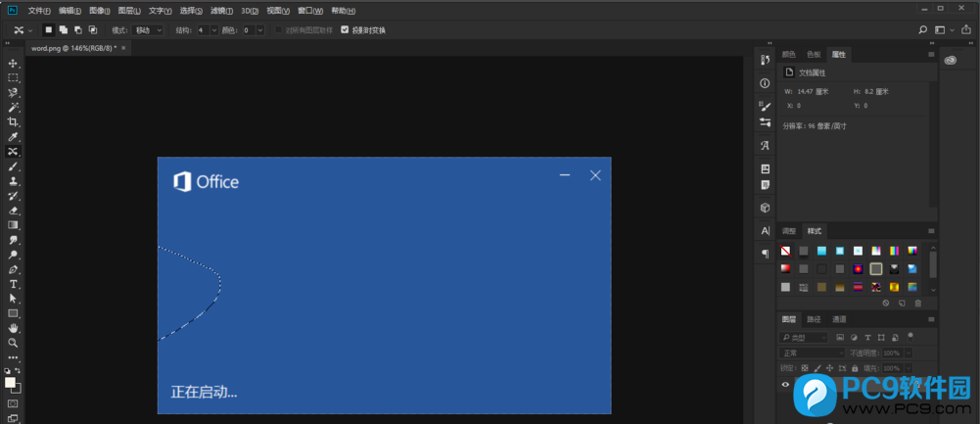This screenshot has height=424, width=980.
Task: Switch to the 调整 tab
Action: (x=789, y=231)
